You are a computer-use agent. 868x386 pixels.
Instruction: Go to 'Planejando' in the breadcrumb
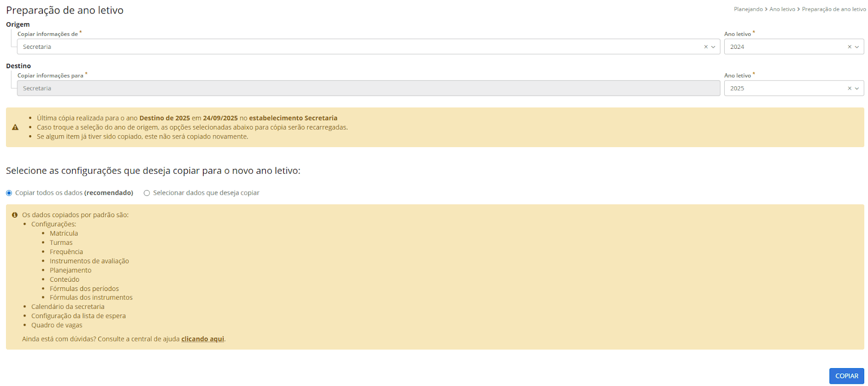[748, 9]
